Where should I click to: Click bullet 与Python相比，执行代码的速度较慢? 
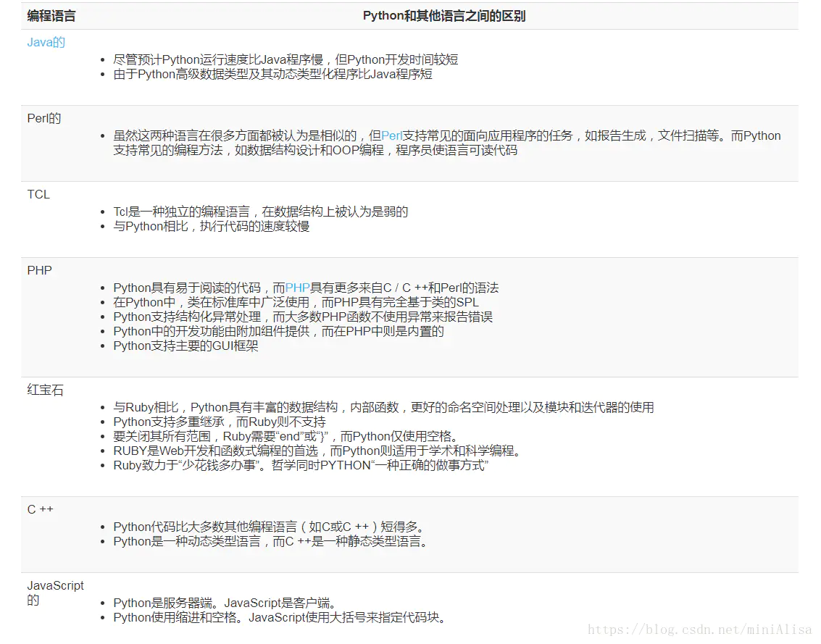tap(211, 226)
